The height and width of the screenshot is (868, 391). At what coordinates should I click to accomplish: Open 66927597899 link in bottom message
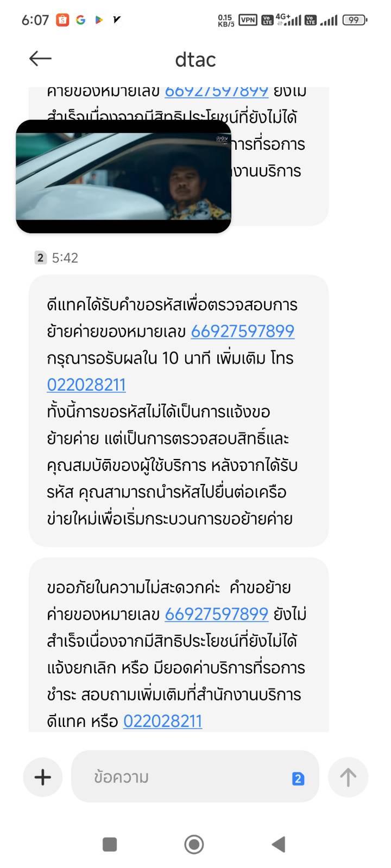tap(217, 614)
